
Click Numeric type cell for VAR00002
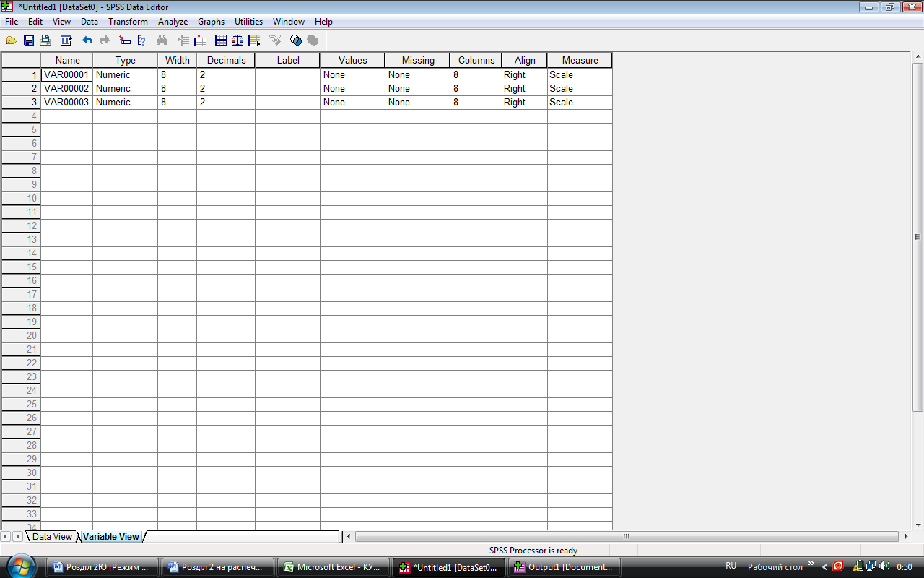pyautogui.click(x=125, y=88)
